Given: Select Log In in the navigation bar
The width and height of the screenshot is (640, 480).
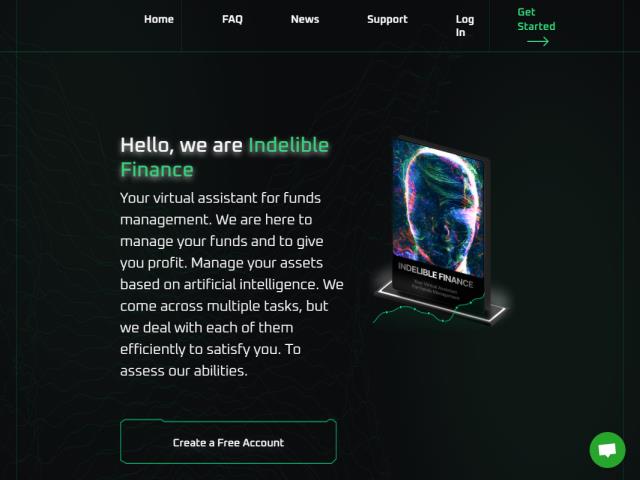Looking at the screenshot, I should click(465, 26).
